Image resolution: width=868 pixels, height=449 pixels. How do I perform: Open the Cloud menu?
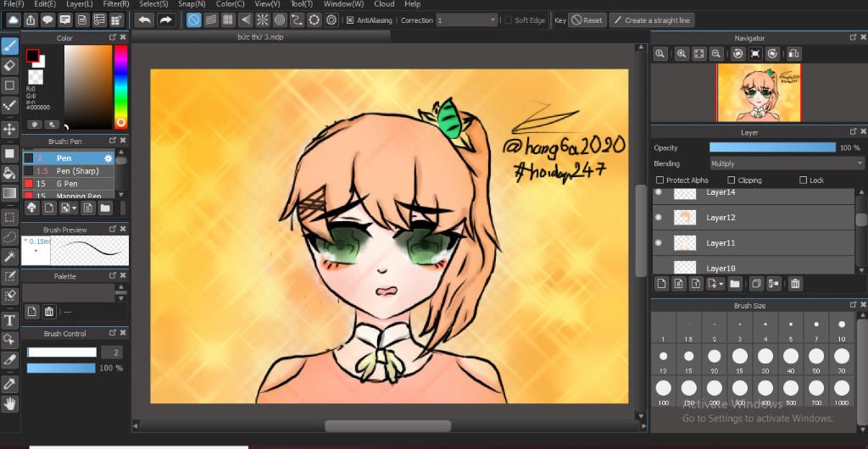[384, 4]
